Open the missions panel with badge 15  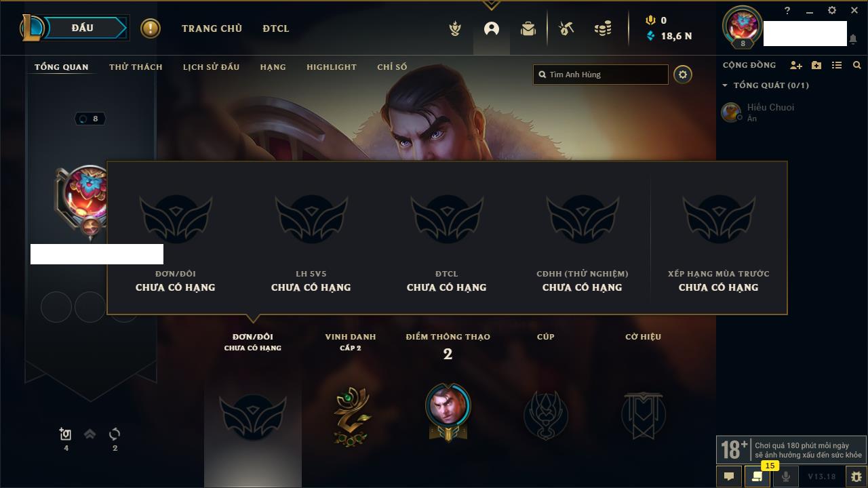[x=757, y=476]
